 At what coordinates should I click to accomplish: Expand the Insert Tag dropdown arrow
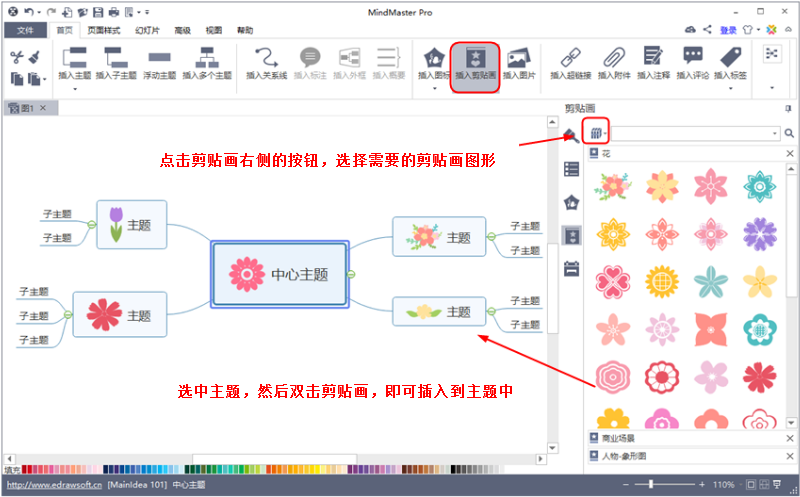731,89
